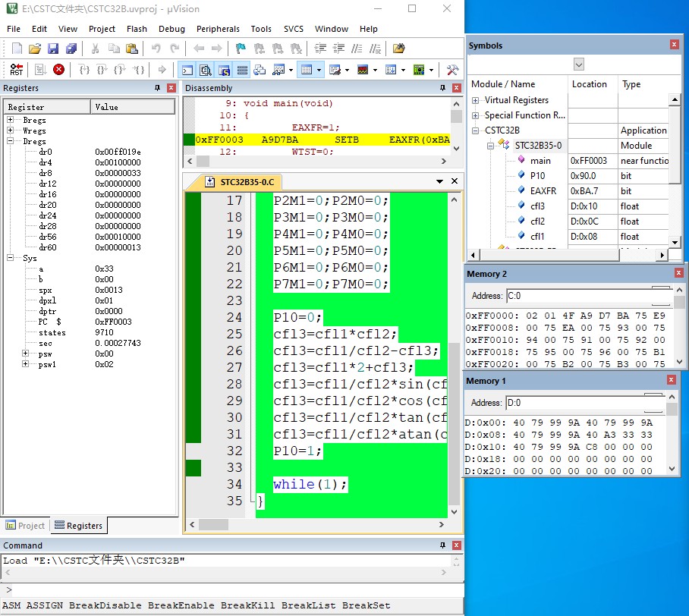Screen dimensions: 689x616
Task: Click the editor horizontal scrollbar thumb
Action: [x=213, y=525]
